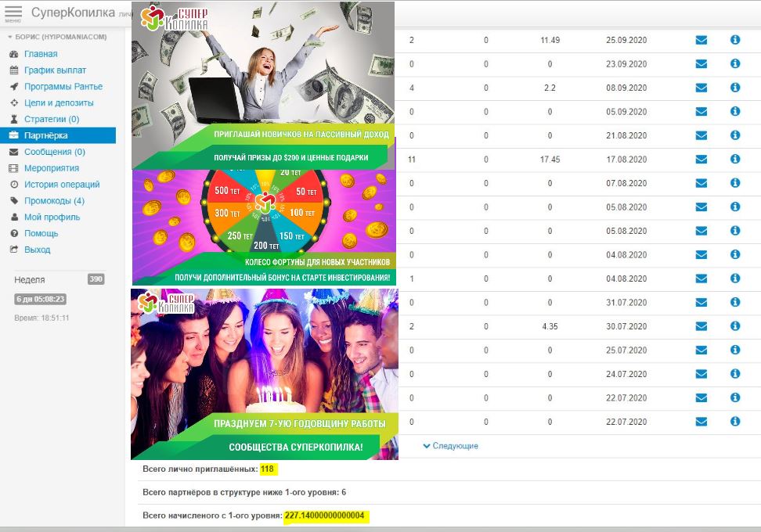Viewport: 761px width, 532px height.
Task: Click envelope icon in 25.09.2020 row
Action: [701, 40]
